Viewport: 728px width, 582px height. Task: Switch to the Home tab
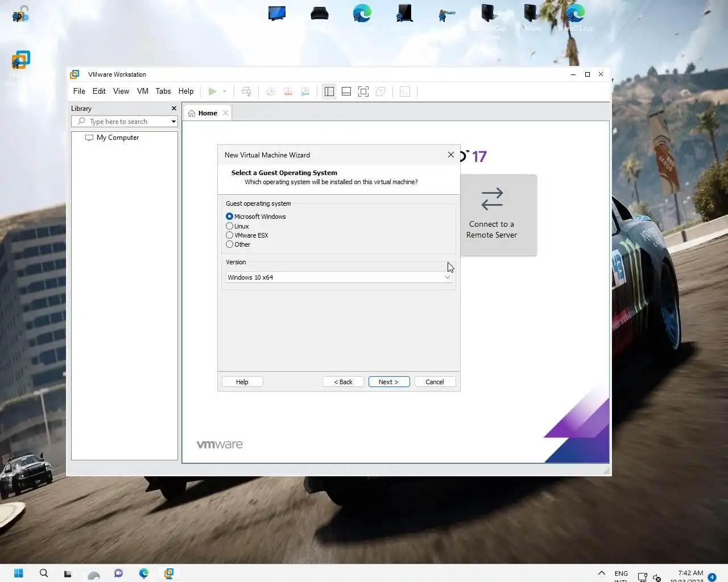[207, 113]
